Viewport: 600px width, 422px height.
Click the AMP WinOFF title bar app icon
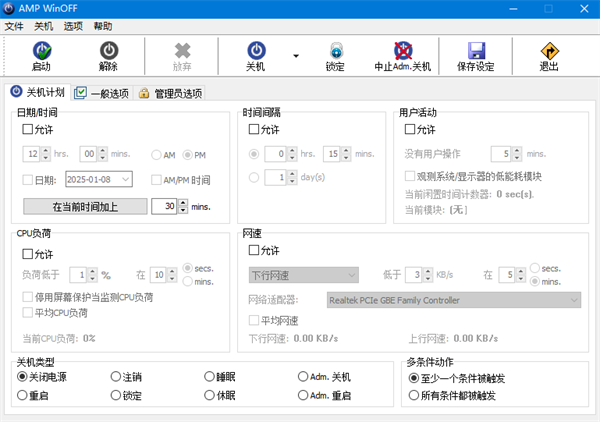point(8,8)
